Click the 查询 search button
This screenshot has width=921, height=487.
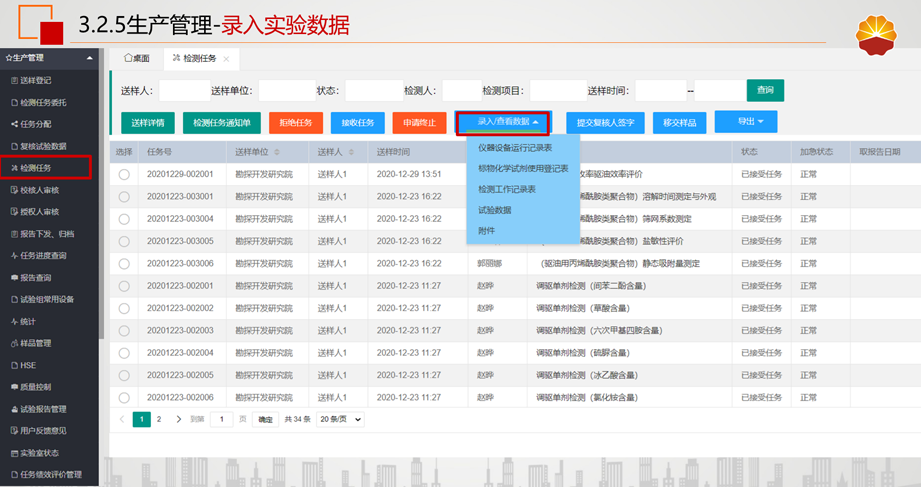(x=765, y=90)
